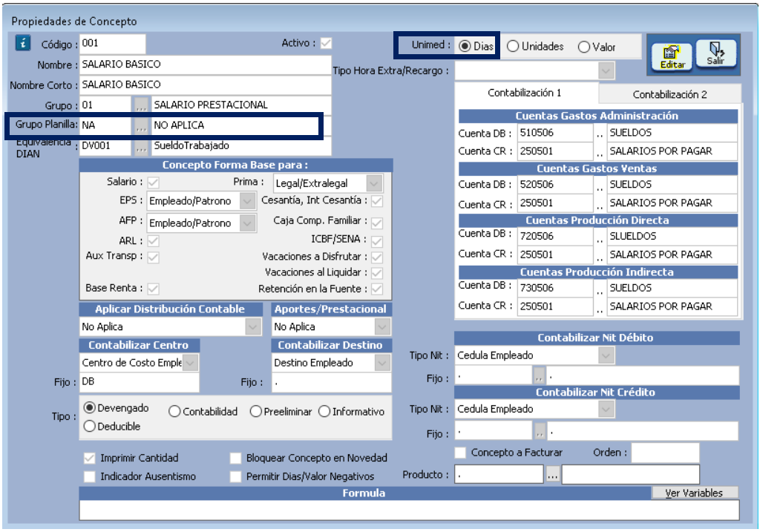Enable Indicador Ausentismo checkbox
Viewport: 760px width, 532px height.
click(89, 476)
